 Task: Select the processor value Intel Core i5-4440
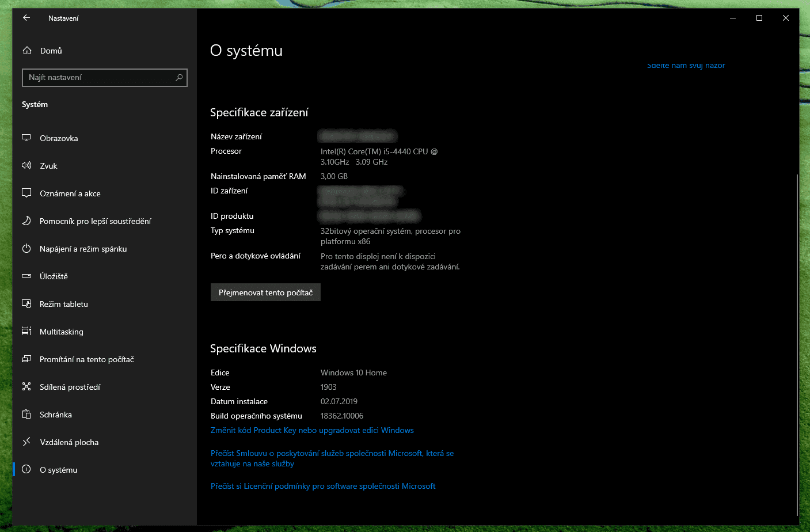[x=379, y=157]
